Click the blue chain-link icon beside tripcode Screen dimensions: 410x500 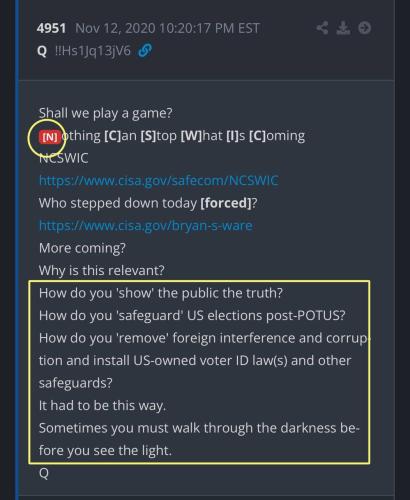[145, 51]
